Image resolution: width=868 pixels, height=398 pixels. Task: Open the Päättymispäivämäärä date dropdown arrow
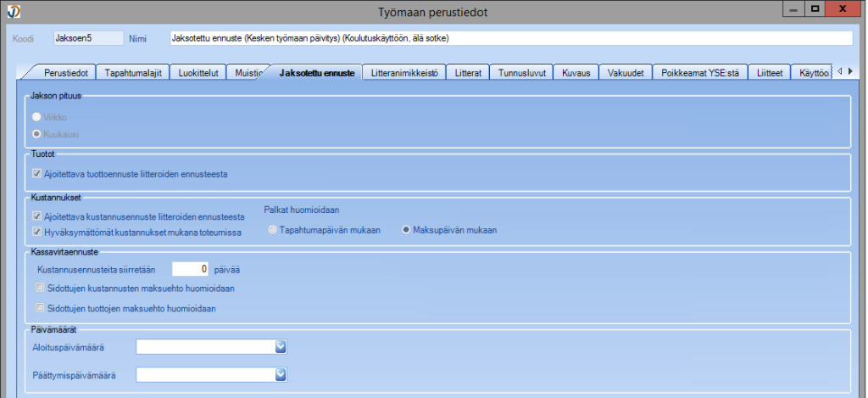tap(281, 375)
